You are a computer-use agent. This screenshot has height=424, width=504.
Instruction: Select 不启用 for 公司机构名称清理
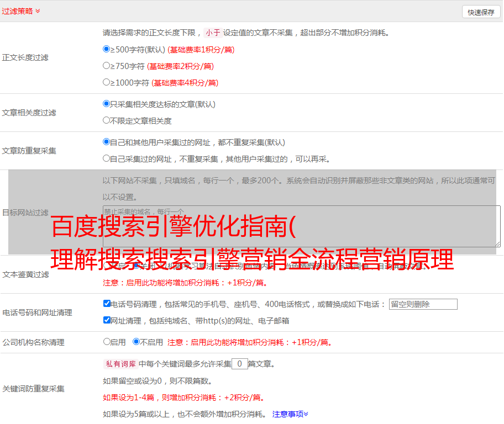click(136, 342)
